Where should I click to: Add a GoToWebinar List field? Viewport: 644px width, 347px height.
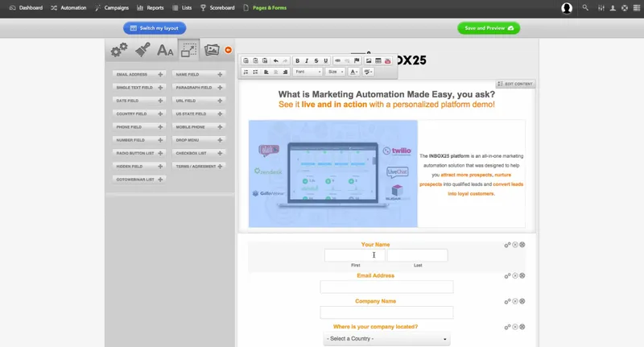pyautogui.click(x=139, y=180)
